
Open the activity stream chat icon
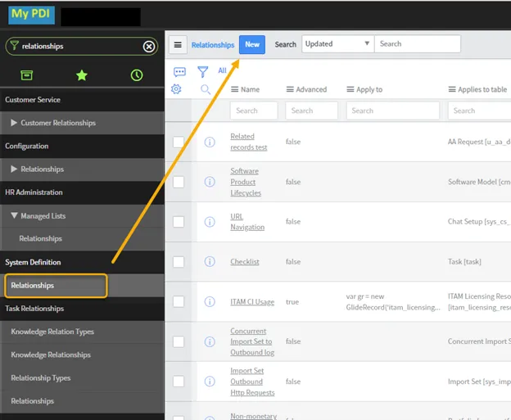179,72
